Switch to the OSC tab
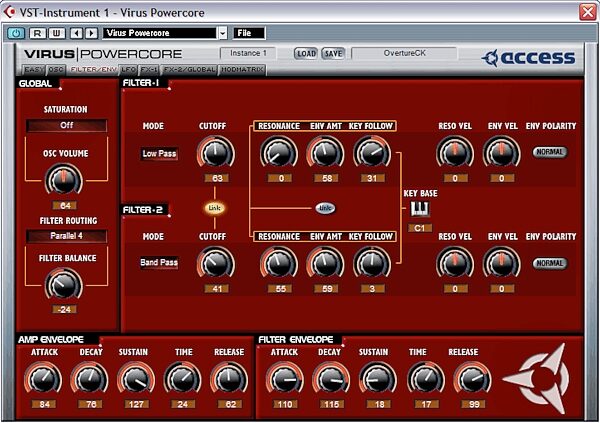Viewport: 600px width, 423px height. coord(56,70)
